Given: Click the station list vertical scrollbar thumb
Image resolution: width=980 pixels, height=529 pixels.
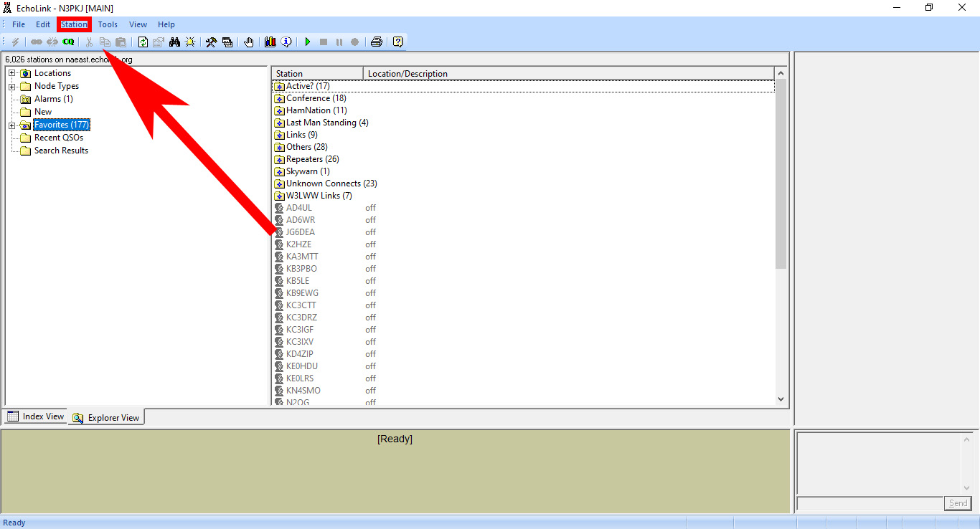Looking at the screenshot, I should click(781, 174).
